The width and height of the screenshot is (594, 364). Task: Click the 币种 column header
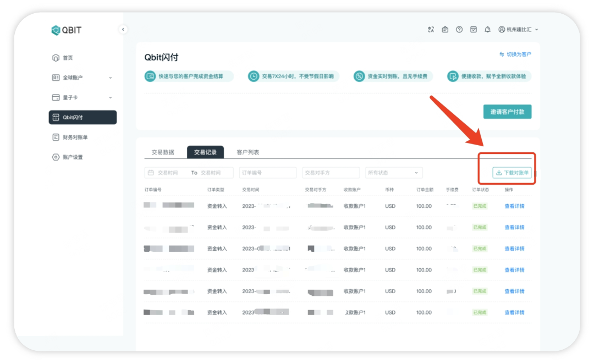[x=389, y=190]
